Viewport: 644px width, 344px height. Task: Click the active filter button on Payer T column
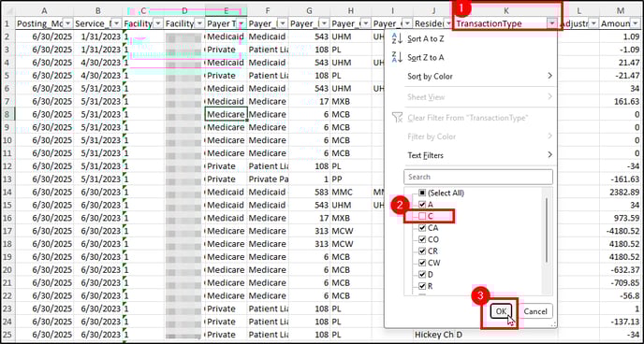pos(241,23)
